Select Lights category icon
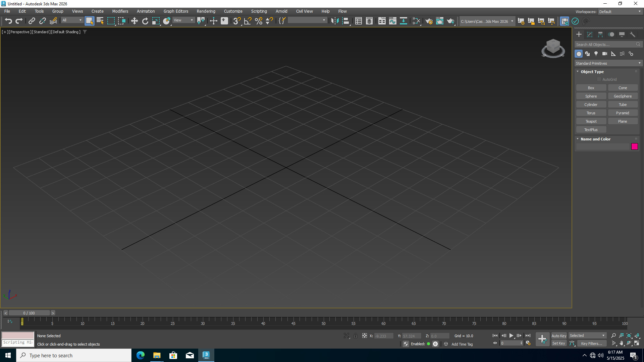 [x=596, y=54]
